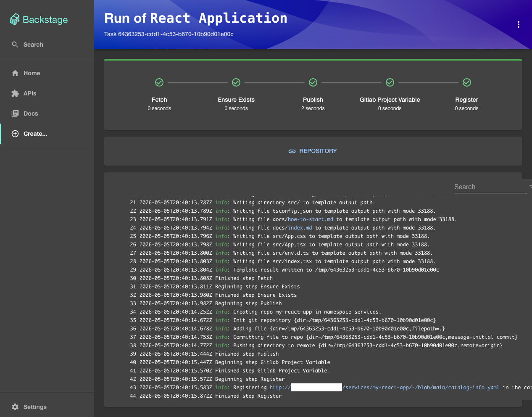532x417 pixels.
Task: Open the Docs page
Action: coord(47,113)
